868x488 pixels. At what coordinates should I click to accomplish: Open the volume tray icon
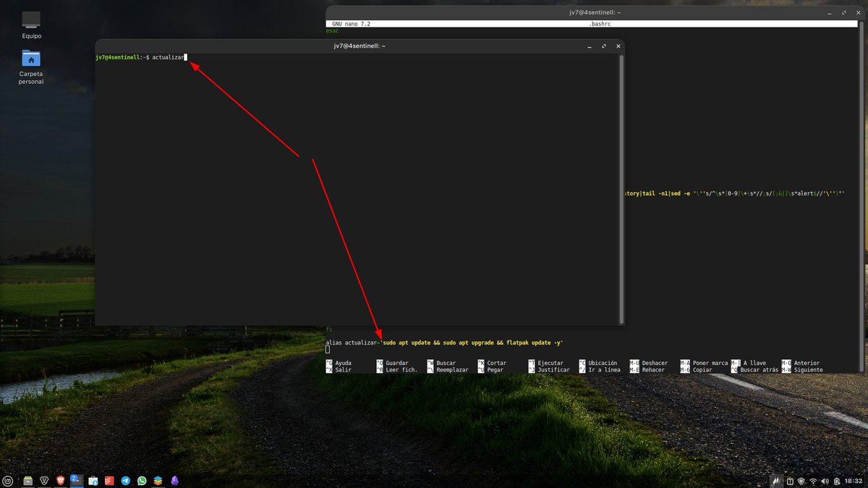tap(825, 481)
